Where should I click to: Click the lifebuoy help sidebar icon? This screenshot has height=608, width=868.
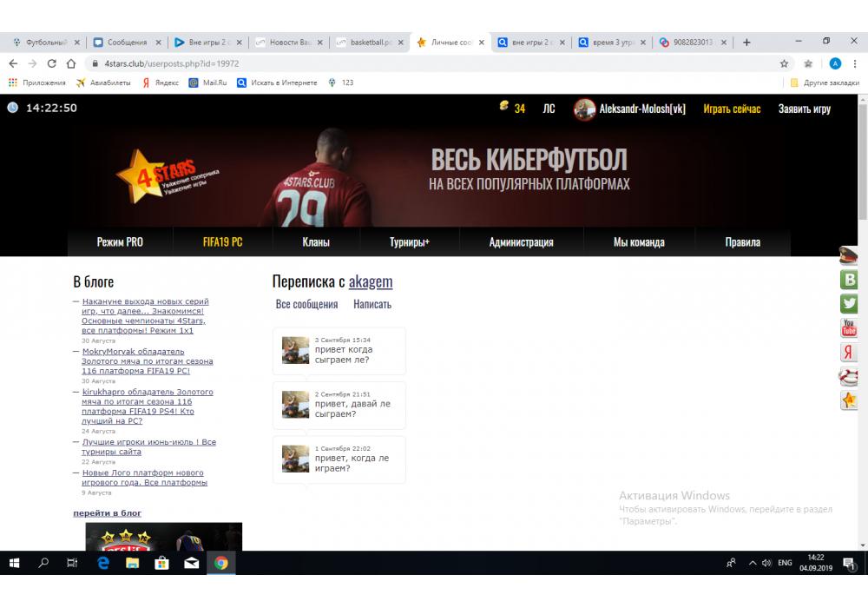point(849,377)
